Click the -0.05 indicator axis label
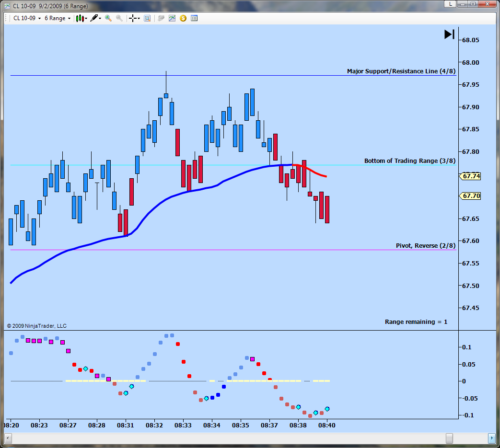This screenshot has height=448, width=500. click(469, 398)
